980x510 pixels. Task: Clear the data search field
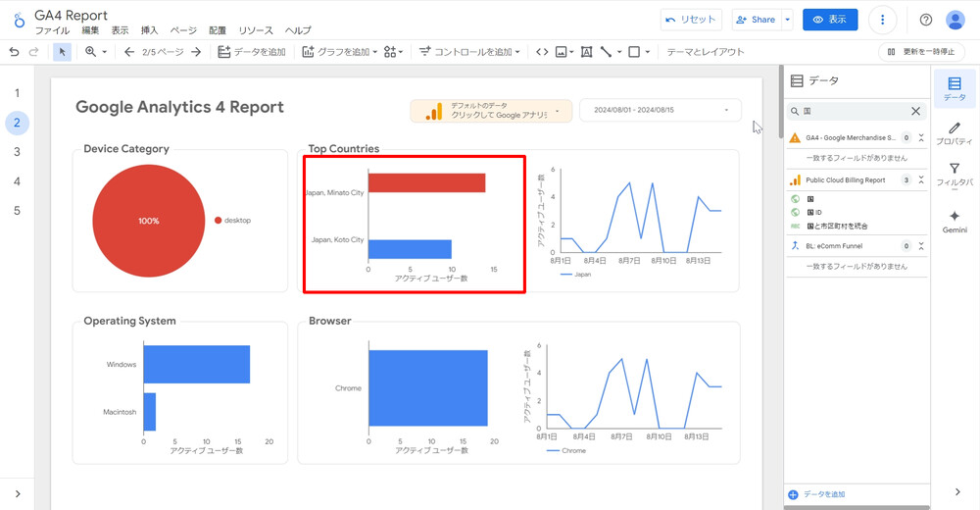[x=915, y=112]
